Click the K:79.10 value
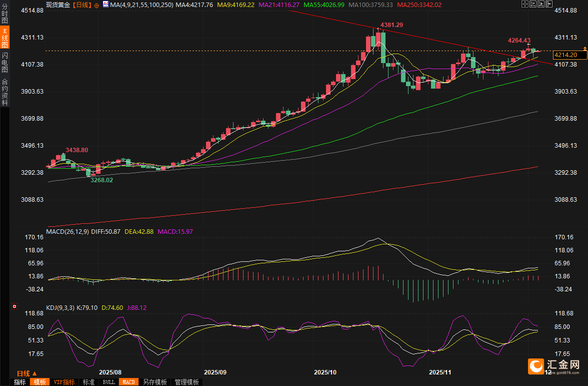This screenshot has width=588, height=386. click(x=87, y=307)
